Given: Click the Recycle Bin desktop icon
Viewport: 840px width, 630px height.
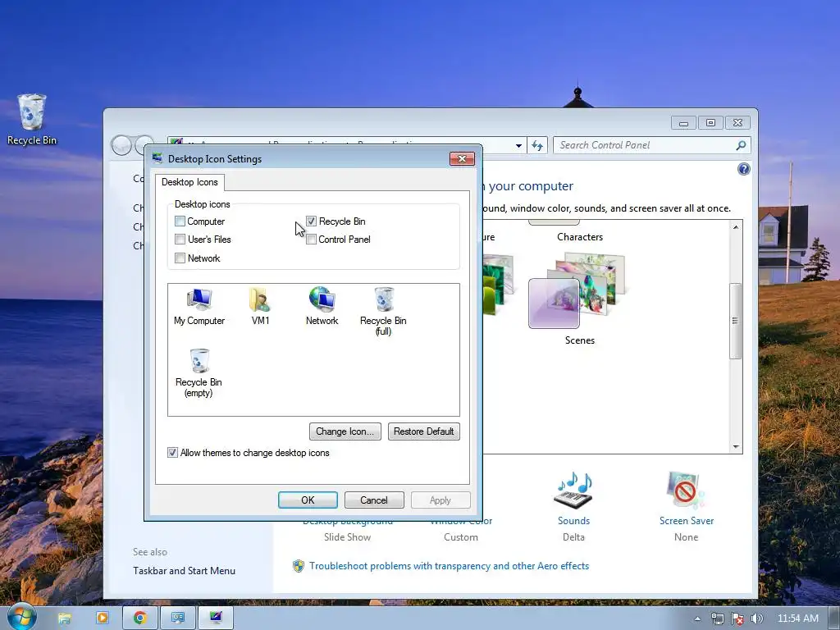Looking at the screenshot, I should [x=32, y=120].
